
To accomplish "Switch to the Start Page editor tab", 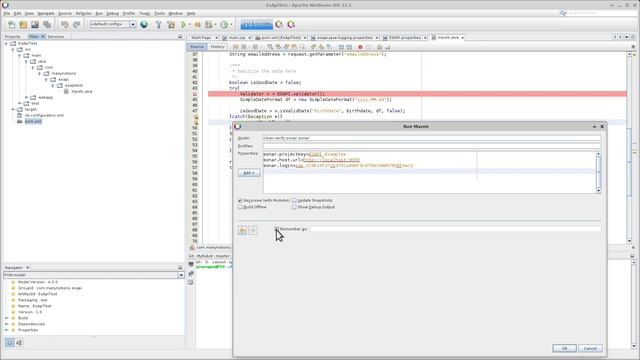I will coord(201,38).
